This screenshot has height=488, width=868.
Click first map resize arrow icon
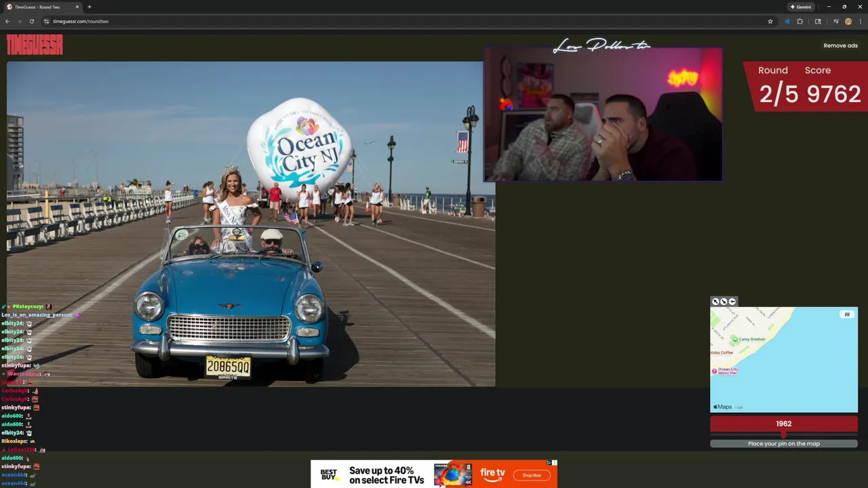tap(715, 302)
